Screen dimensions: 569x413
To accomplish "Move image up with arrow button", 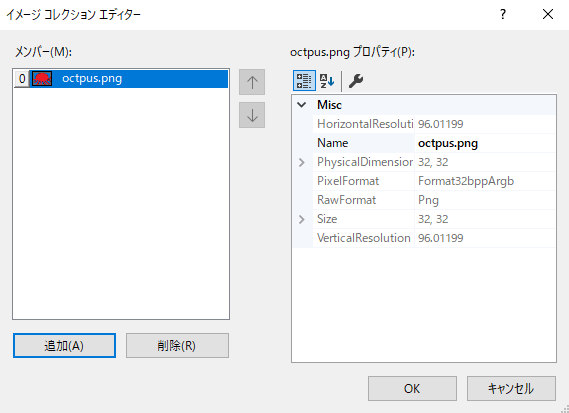I will tap(252, 82).
